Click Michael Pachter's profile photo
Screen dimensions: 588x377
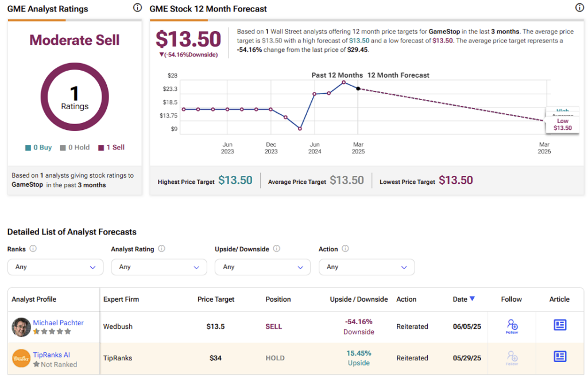(x=21, y=327)
